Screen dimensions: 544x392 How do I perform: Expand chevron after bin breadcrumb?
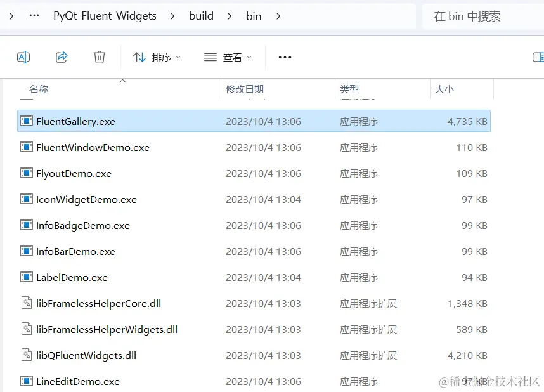278,16
